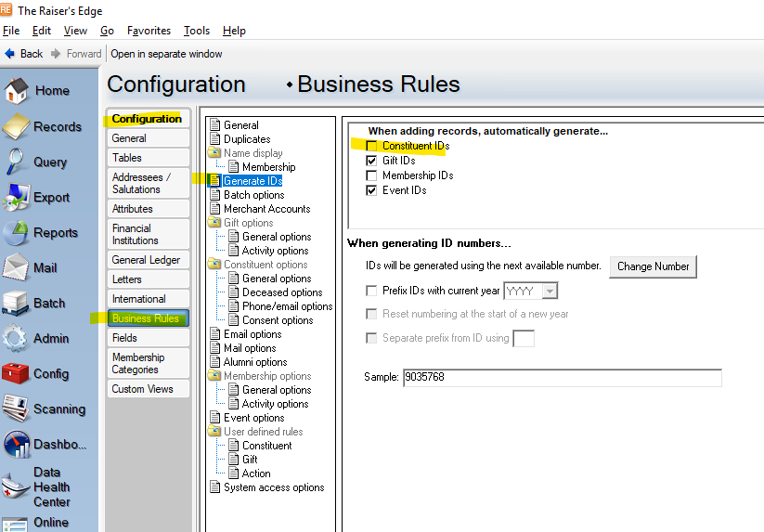Select the General page icon in tree

214,125
